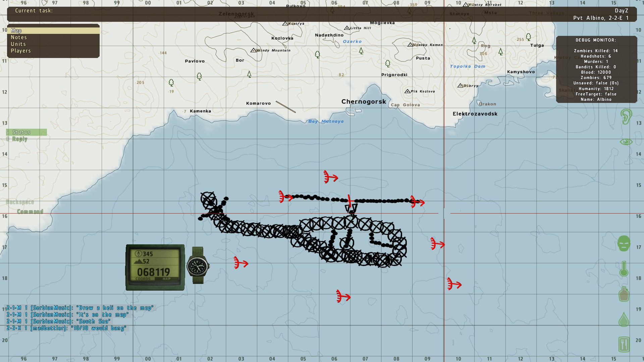The height and width of the screenshot is (362, 644).
Task: Click the blood drop health icon
Action: pyautogui.click(x=624, y=319)
